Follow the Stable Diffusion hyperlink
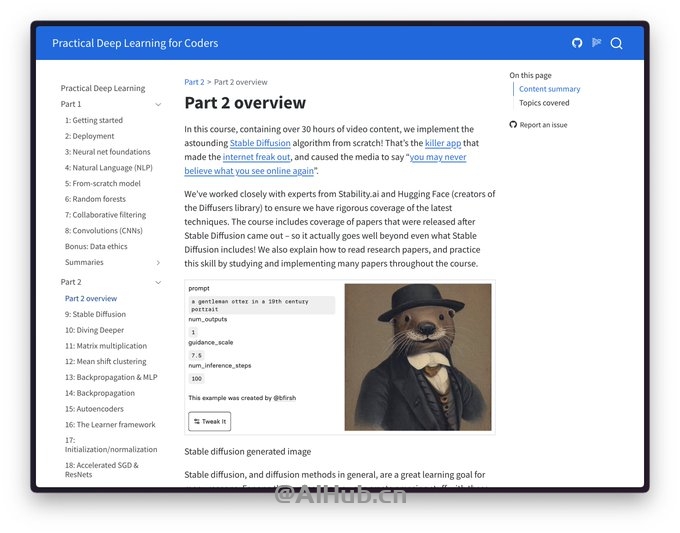 [x=260, y=143]
